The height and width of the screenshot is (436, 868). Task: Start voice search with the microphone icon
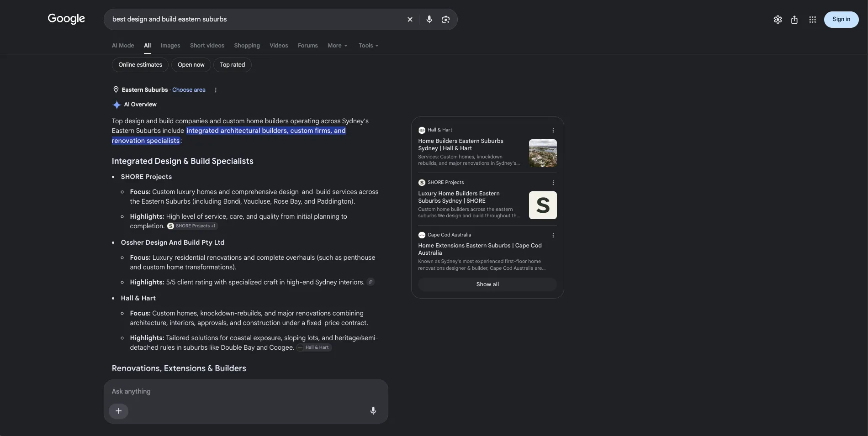[x=429, y=20]
